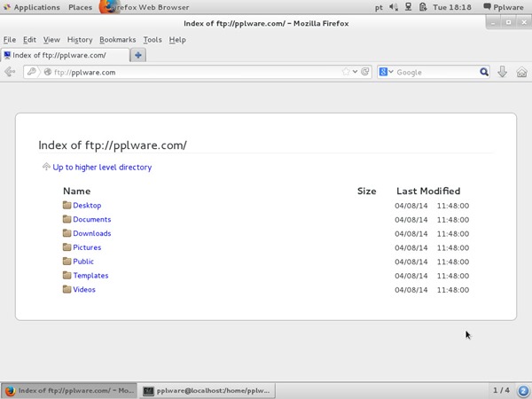
Task: Open the pt keyboard layout indicator
Action: pyautogui.click(x=379, y=7)
